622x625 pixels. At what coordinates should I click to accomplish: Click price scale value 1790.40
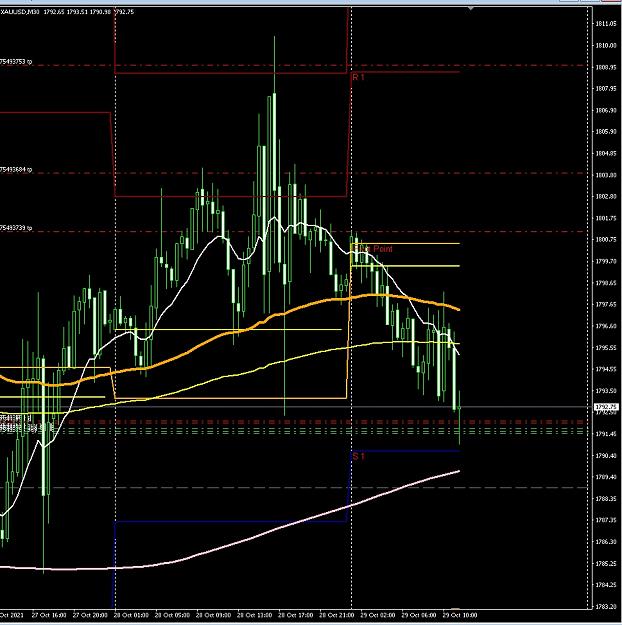pos(606,455)
